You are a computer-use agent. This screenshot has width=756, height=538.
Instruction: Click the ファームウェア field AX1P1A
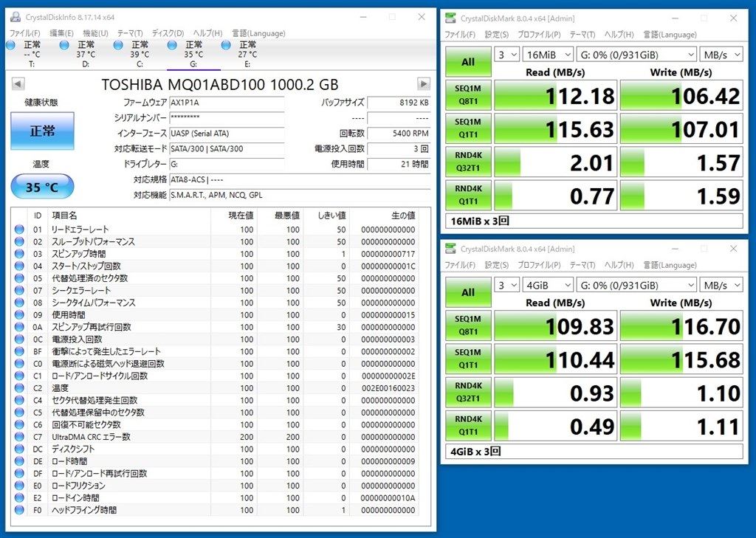(x=227, y=103)
